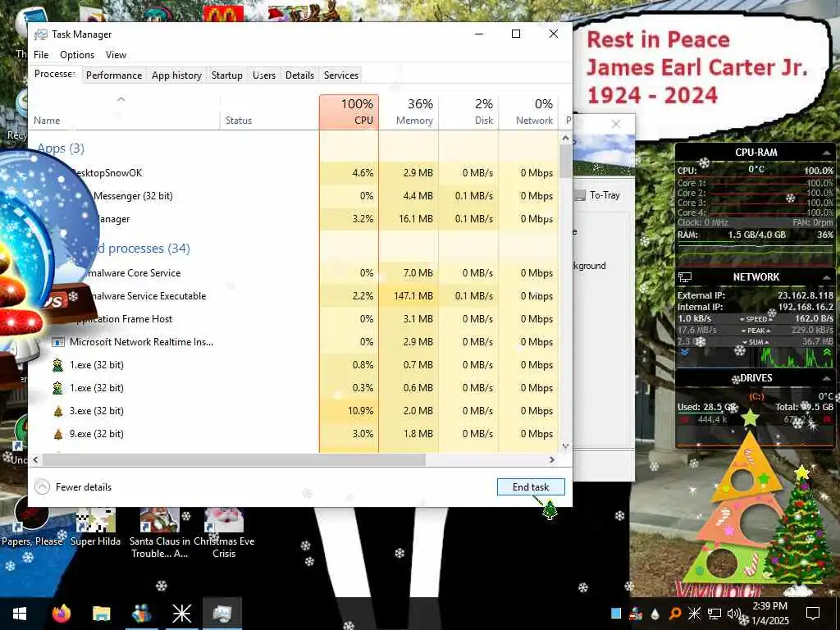This screenshot has height=630, width=840.
Task: Click the blue square tray icon
Action: (616, 614)
